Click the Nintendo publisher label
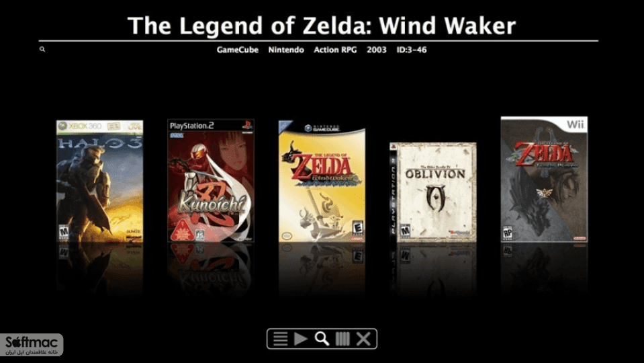The height and width of the screenshot is (363, 644). pyautogui.click(x=286, y=50)
